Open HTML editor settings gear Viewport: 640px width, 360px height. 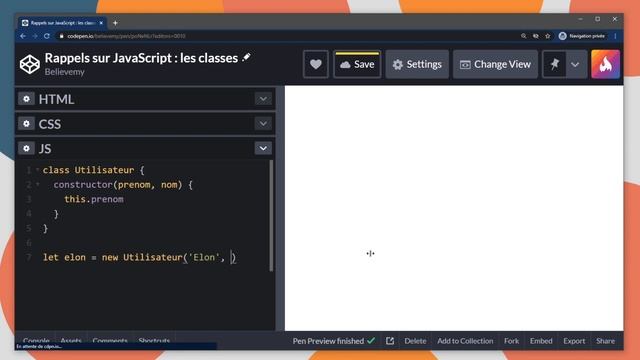pos(26,99)
